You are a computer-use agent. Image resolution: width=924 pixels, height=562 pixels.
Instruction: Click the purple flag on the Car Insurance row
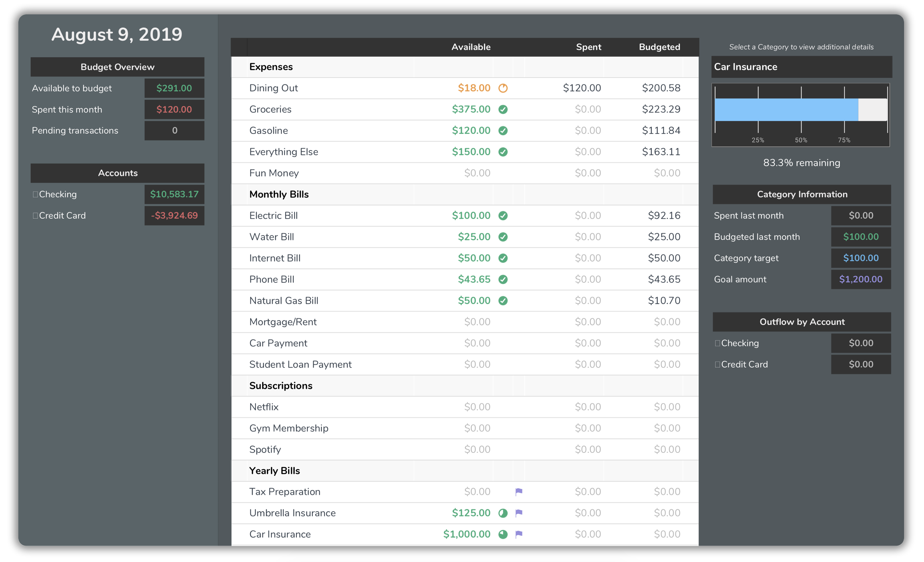click(x=519, y=534)
